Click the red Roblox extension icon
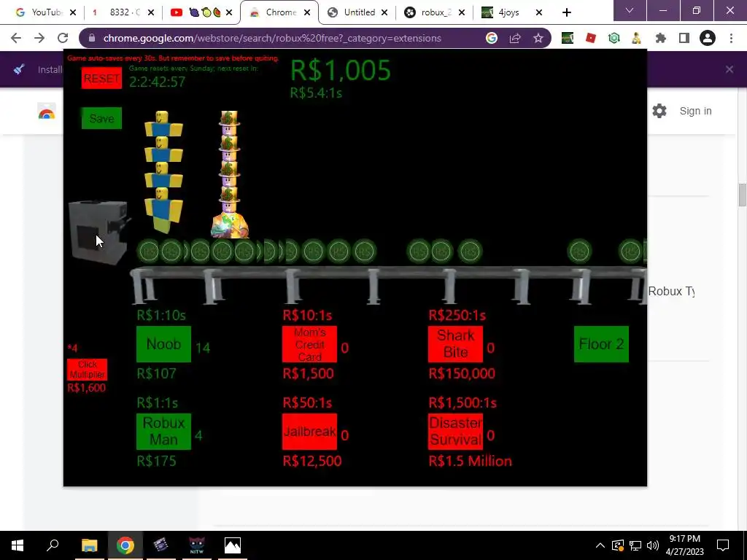This screenshot has width=747, height=560. (x=591, y=38)
